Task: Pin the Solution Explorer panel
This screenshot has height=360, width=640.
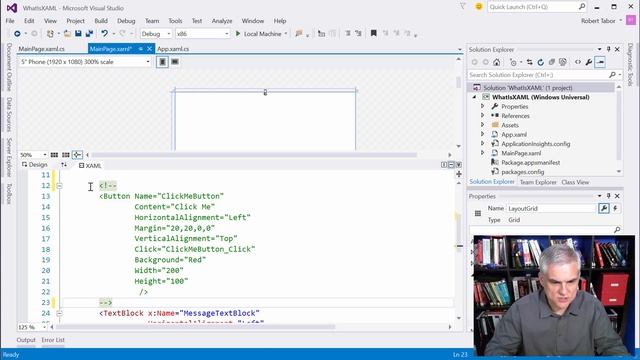Action: tap(608, 49)
